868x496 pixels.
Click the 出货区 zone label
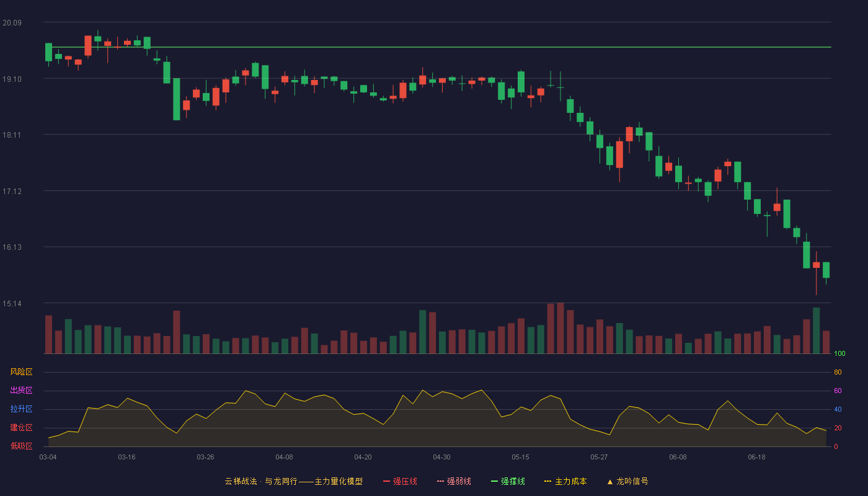tap(21, 391)
